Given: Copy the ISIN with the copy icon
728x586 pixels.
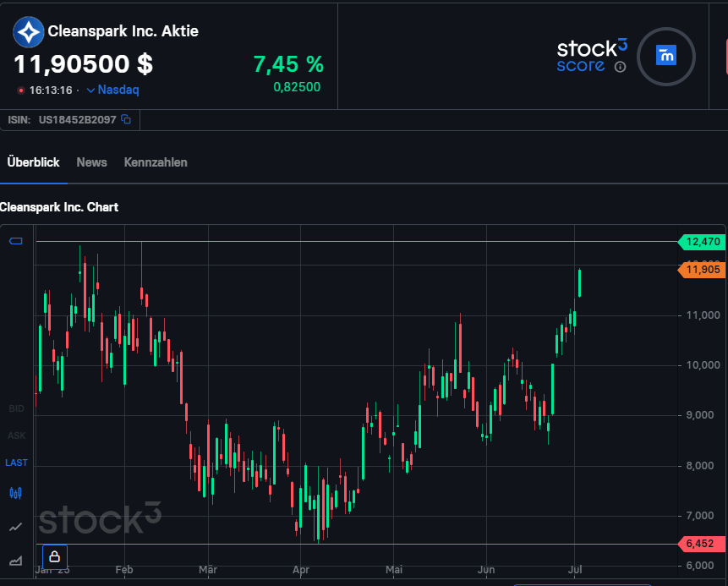Looking at the screenshot, I should point(126,120).
